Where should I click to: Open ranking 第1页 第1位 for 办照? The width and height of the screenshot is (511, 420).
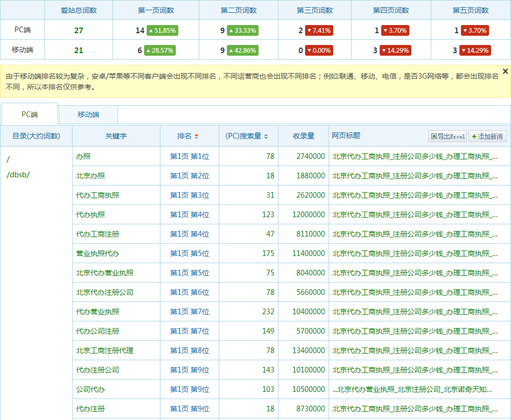[x=190, y=156]
